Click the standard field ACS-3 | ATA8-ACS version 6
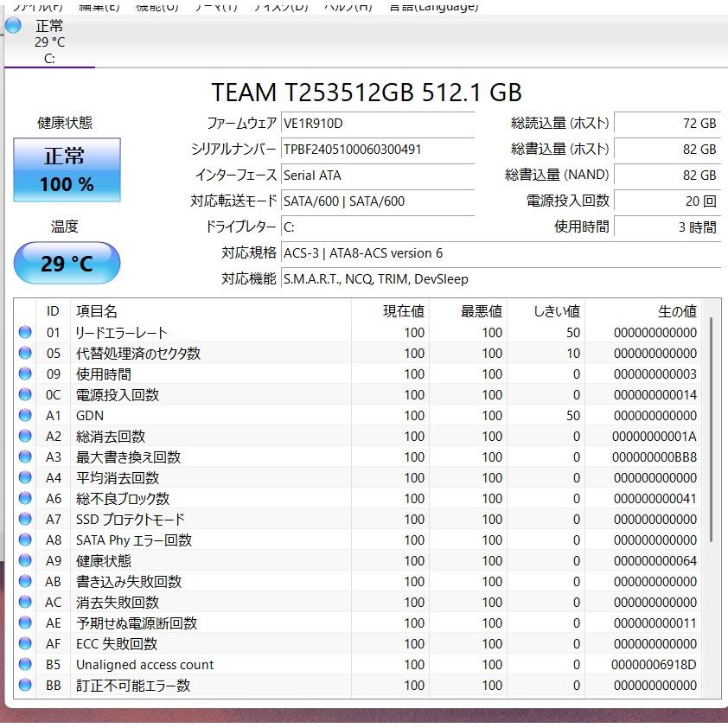The width and height of the screenshot is (728, 728). (501, 253)
